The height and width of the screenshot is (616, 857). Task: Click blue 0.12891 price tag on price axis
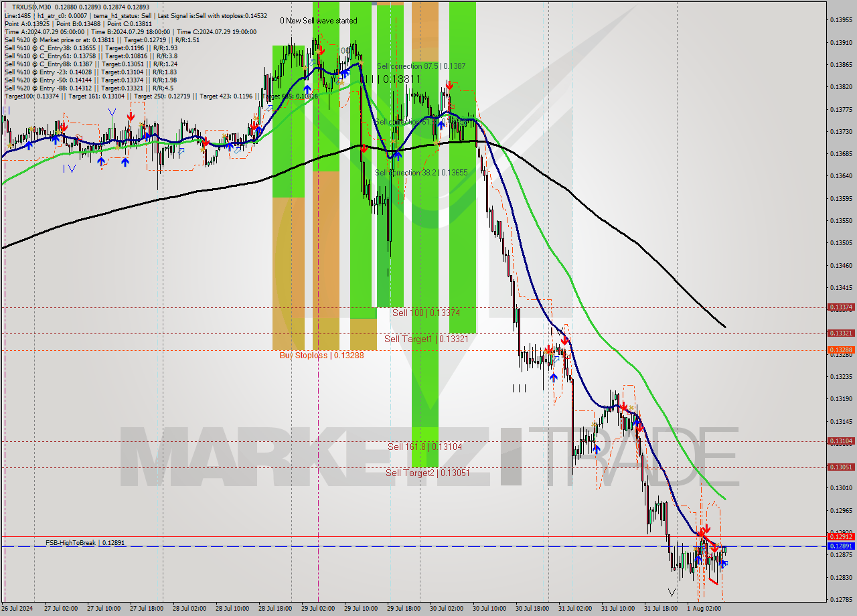point(841,546)
